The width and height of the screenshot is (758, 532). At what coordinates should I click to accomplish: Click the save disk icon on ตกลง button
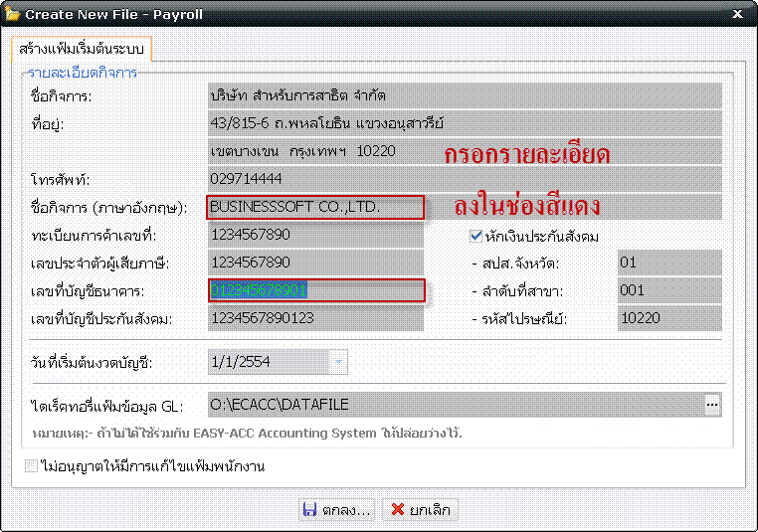(x=309, y=510)
